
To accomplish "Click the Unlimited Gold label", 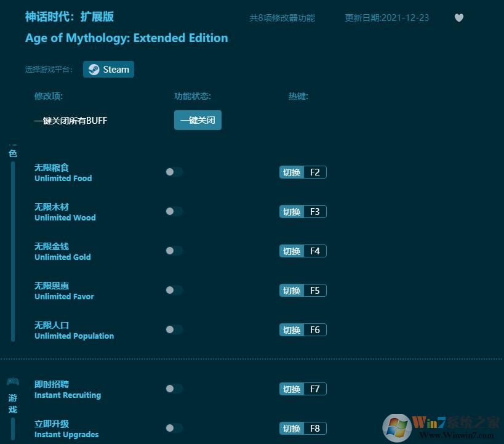I will point(63,257).
